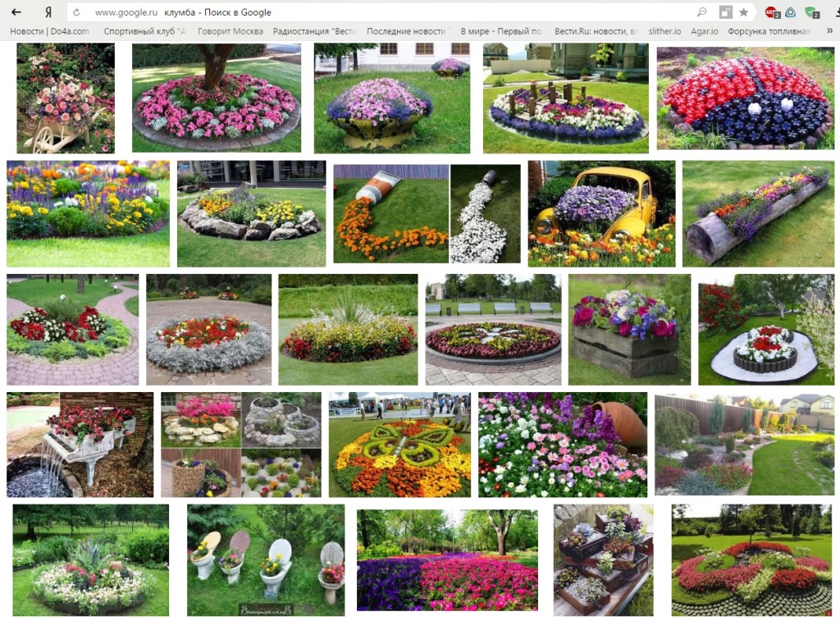This screenshot has width=840, height=621.
Task: Open the slither.io bookmark
Action: click(x=664, y=31)
